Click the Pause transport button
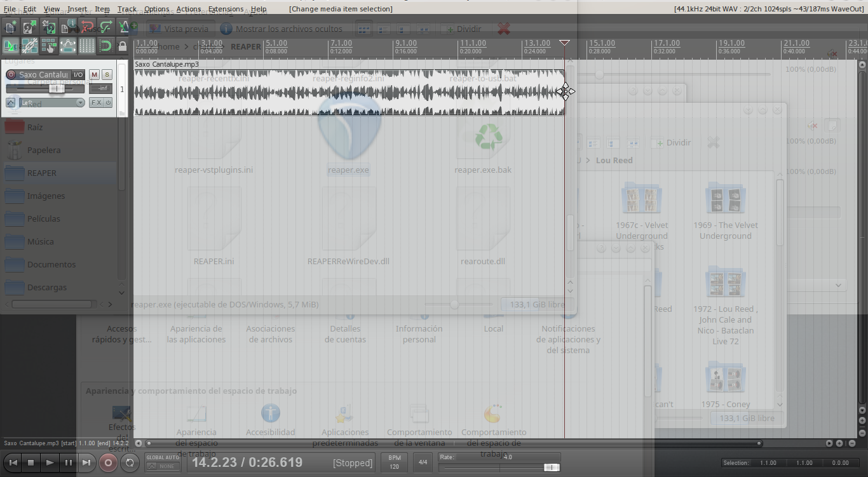 pyautogui.click(x=69, y=462)
